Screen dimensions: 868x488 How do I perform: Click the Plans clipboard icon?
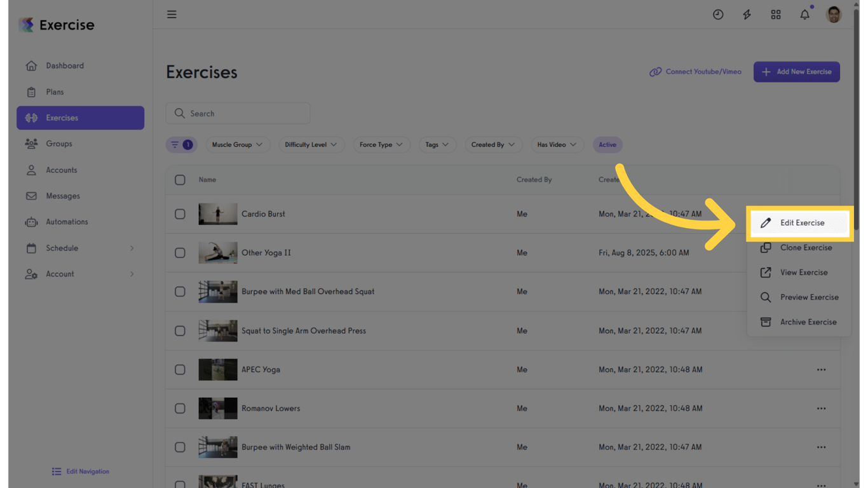tap(31, 91)
